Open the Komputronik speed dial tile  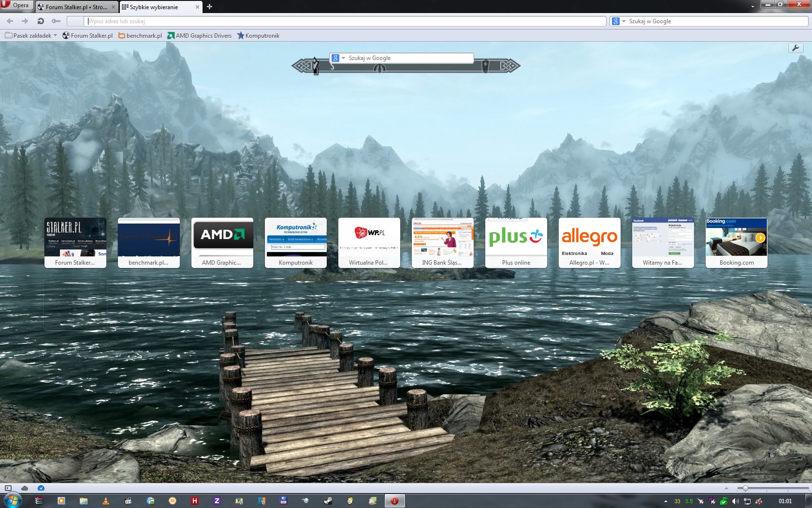click(296, 243)
